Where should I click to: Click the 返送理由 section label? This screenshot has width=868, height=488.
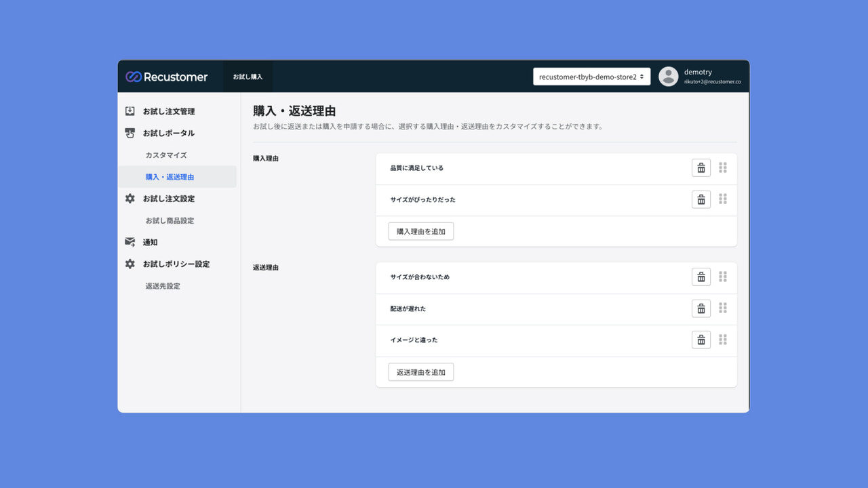pos(266,268)
